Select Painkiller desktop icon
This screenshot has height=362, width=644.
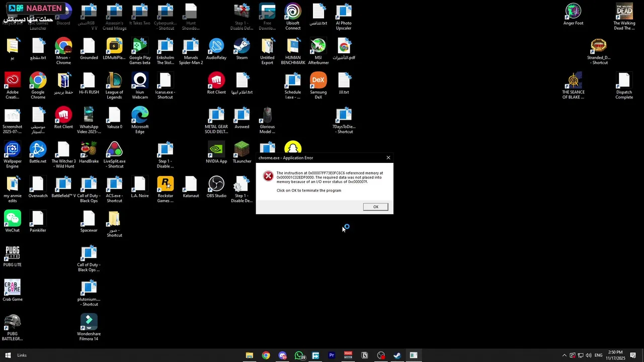point(38,221)
